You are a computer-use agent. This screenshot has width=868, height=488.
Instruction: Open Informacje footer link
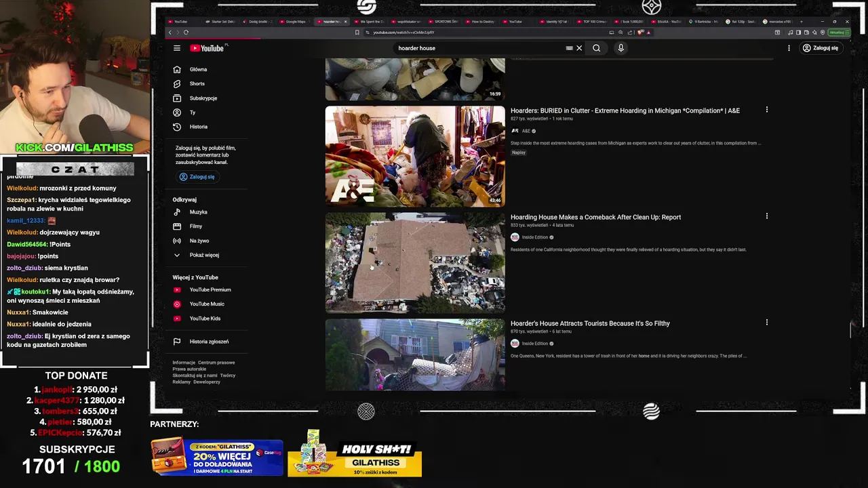[x=184, y=363]
